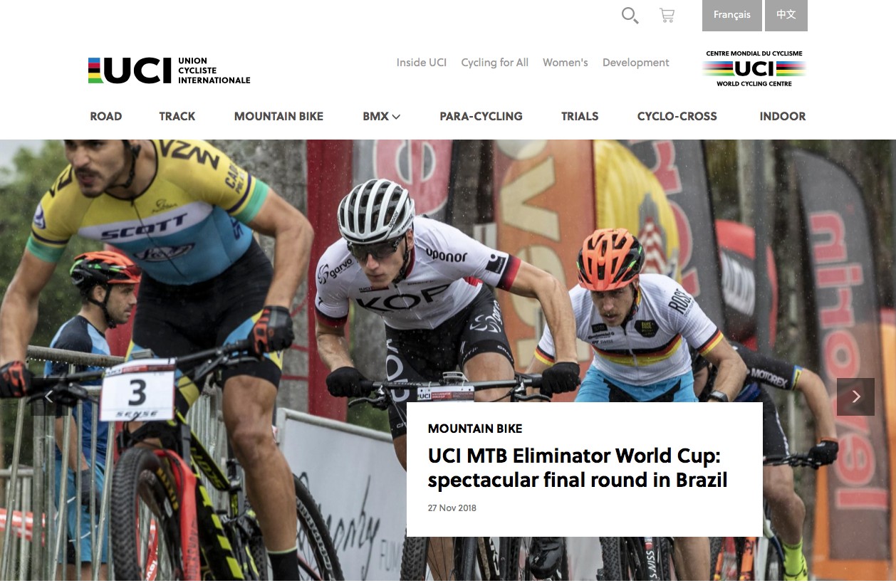Open the shopping cart icon
896x588 pixels.
tap(667, 15)
